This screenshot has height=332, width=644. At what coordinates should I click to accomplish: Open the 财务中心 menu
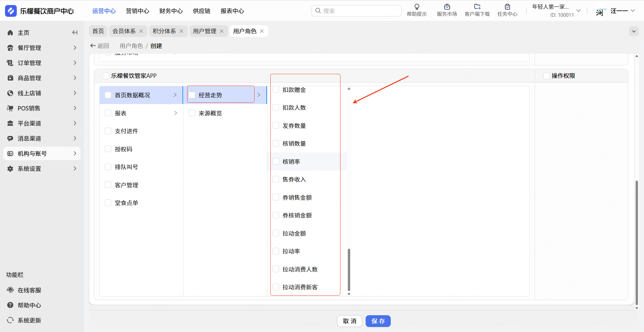pos(171,11)
